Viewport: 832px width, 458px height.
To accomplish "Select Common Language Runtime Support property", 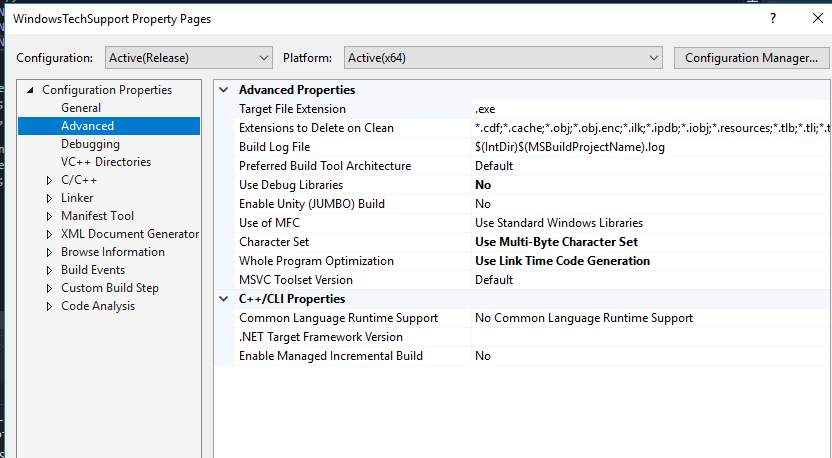I will coord(338,318).
